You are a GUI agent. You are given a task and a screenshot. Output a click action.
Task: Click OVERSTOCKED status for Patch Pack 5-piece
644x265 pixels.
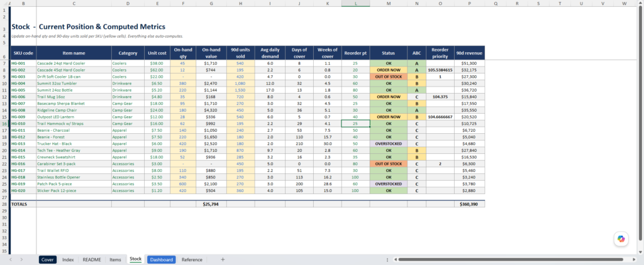pyautogui.click(x=389, y=184)
